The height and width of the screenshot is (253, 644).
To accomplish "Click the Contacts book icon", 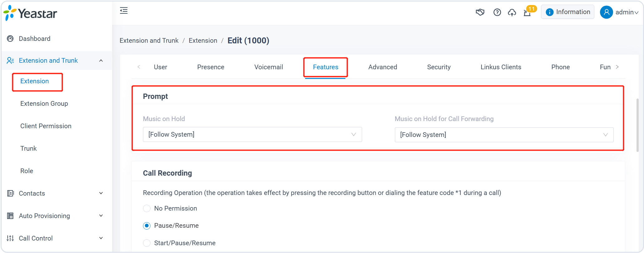I will point(10,193).
